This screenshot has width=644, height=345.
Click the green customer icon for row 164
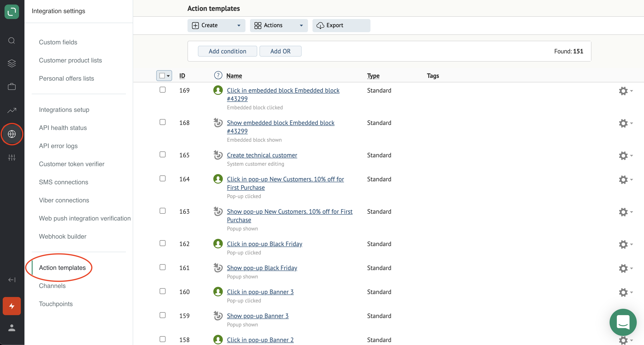pos(218,179)
